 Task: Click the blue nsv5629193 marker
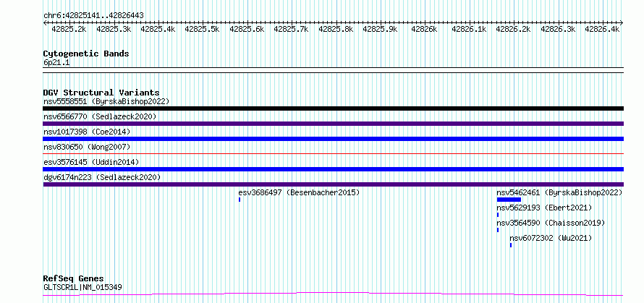coord(498,215)
